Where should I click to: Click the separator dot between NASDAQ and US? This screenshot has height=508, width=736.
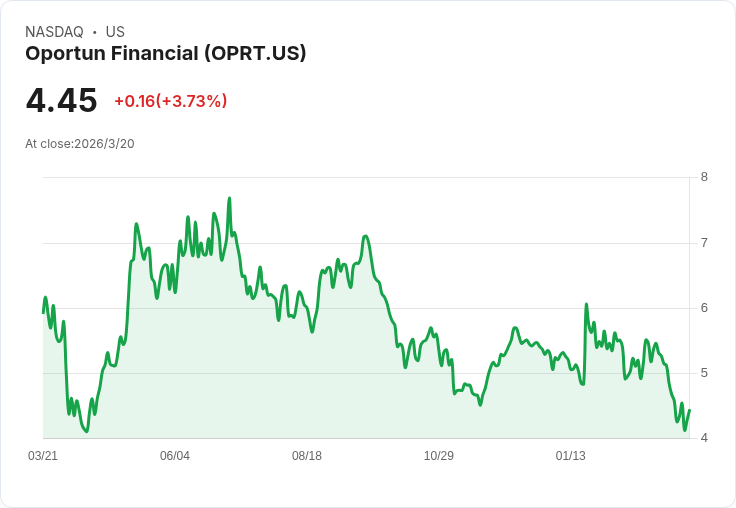pyautogui.click(x=94, y=32)
